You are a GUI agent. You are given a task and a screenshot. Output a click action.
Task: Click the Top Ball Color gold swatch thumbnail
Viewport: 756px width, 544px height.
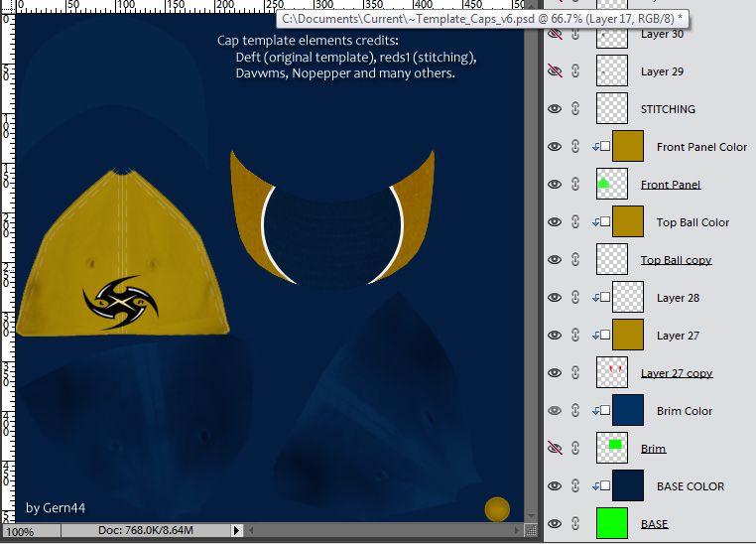point(628,222)
